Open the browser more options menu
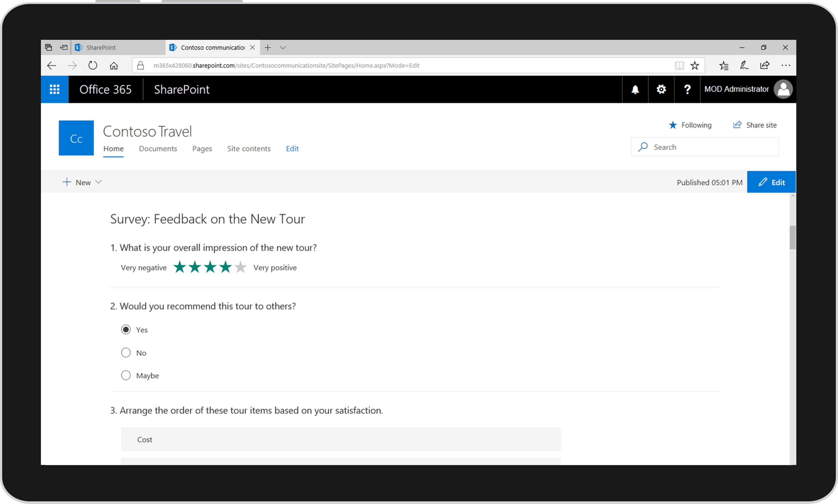The width and height of the screenshot is (838, 504). pos(786,65)
